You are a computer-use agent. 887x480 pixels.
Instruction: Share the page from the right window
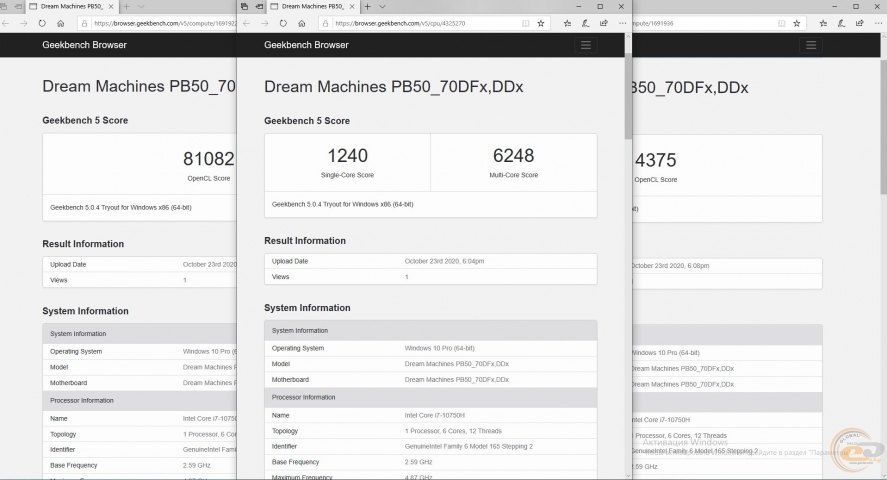click(x=859, y=23)
